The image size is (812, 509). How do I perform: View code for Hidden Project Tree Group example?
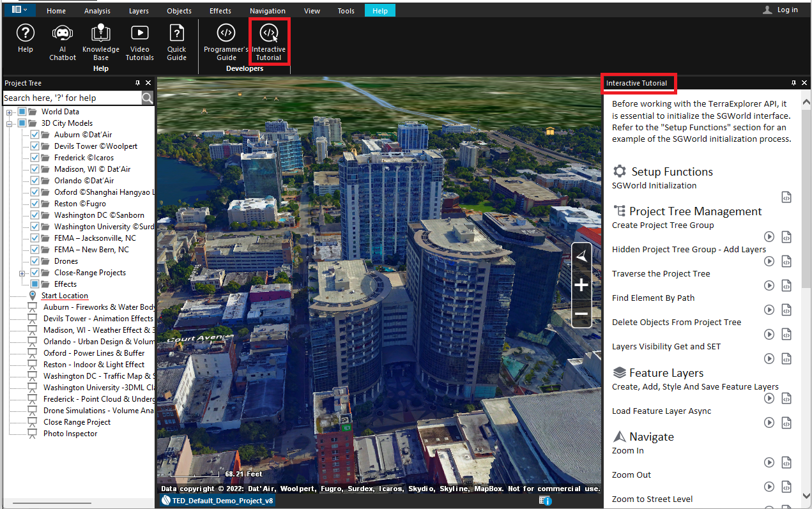point(786,261)
